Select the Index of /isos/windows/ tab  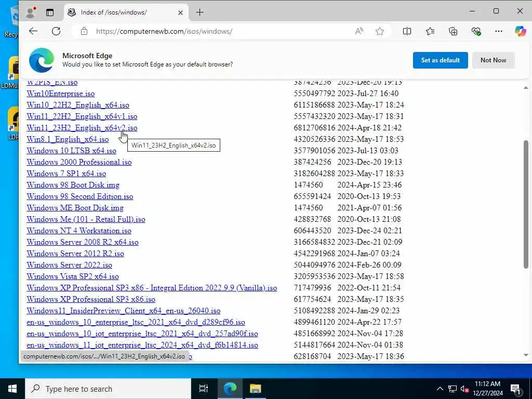click(126, 12)
